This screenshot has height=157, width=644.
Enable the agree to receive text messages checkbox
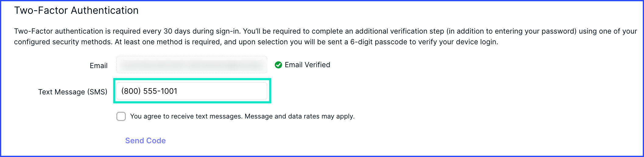click(121, 116)
